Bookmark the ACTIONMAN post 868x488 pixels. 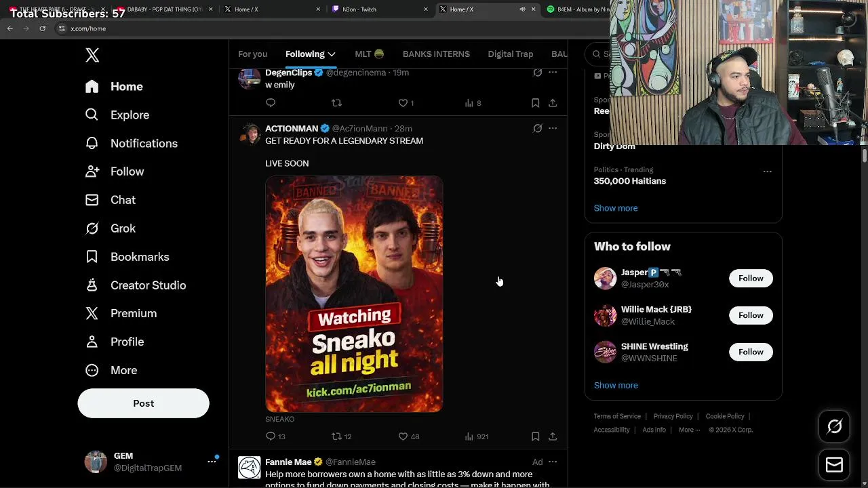[x=535, y=436]
